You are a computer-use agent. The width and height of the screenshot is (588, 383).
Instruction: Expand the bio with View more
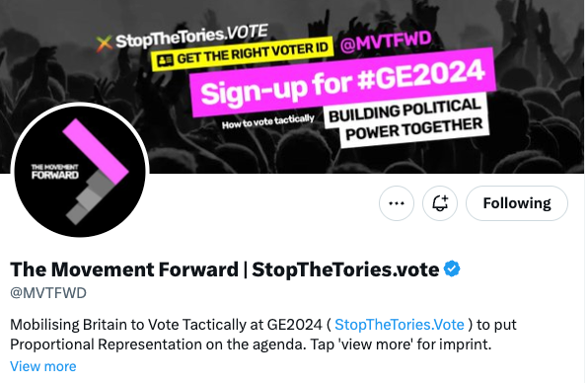point(43,366)
